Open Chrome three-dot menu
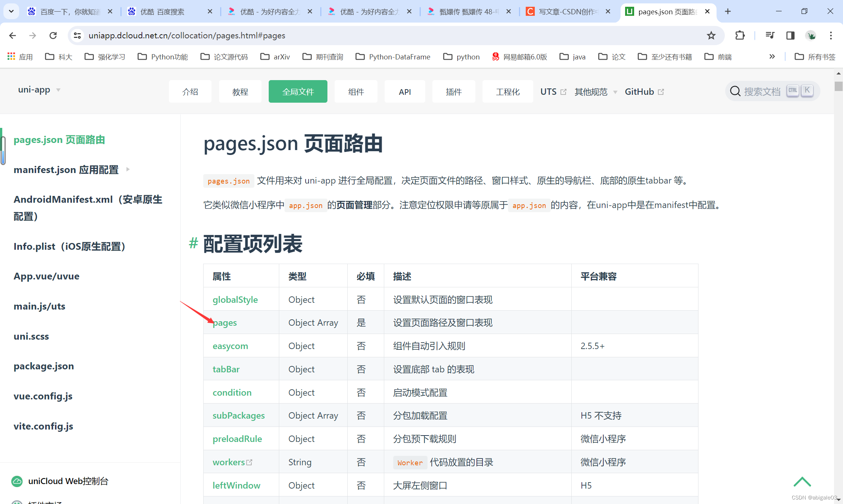Viewport: 843px width, 504px height. click(x=831, y=35)
